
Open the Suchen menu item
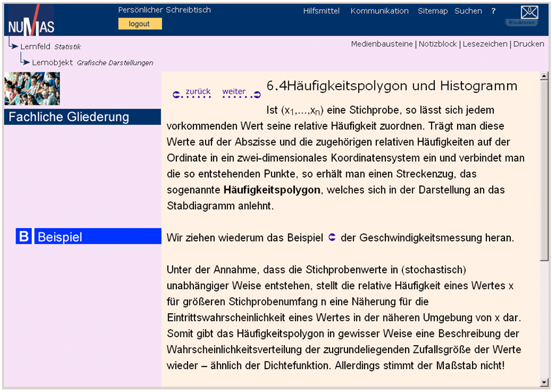pyautogui.click(x=468, y=11)
